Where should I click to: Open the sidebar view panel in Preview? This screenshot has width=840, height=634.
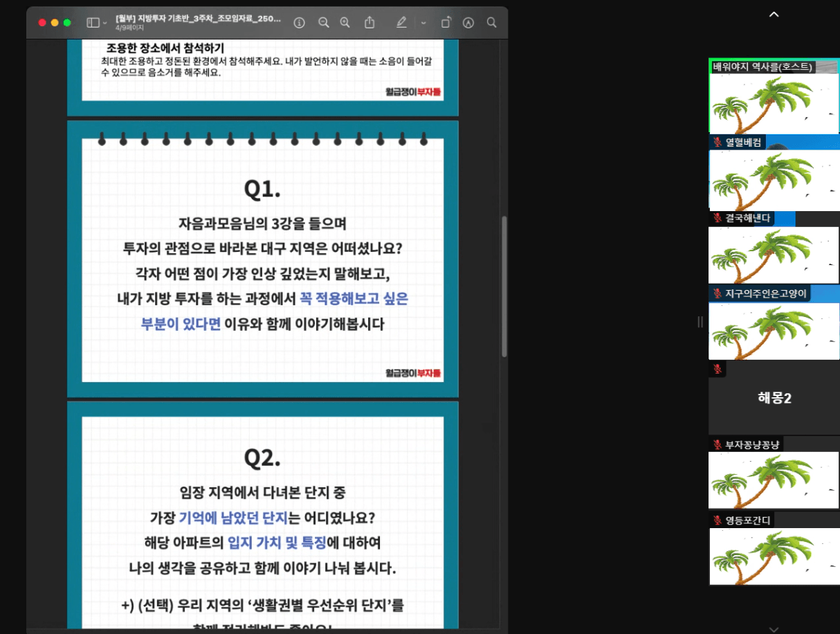click(93, 23)
